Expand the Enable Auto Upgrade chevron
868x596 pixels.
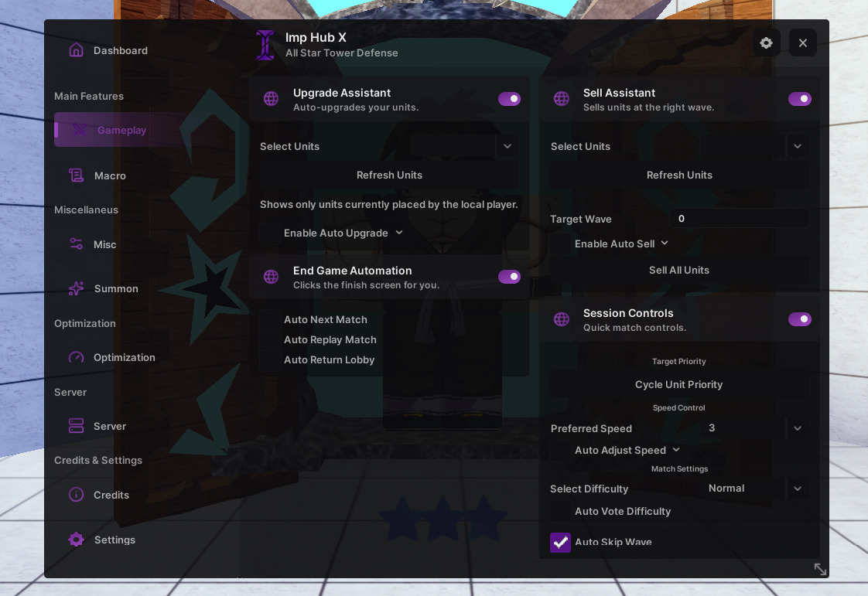point(399,233)
